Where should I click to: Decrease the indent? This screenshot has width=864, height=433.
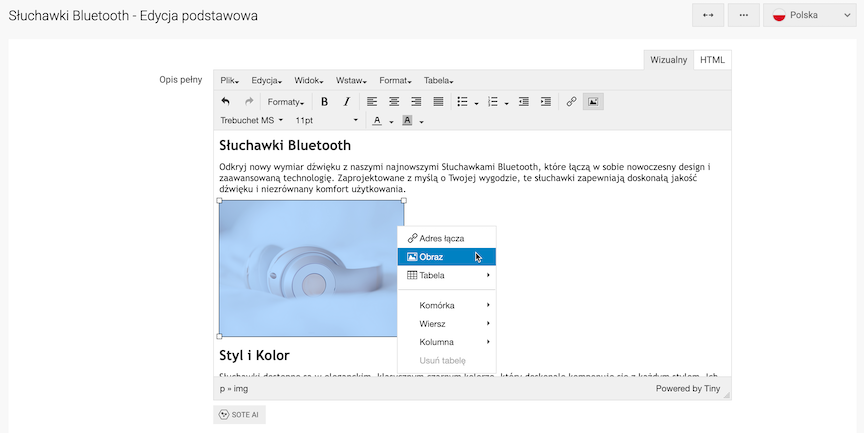point(523,101)
